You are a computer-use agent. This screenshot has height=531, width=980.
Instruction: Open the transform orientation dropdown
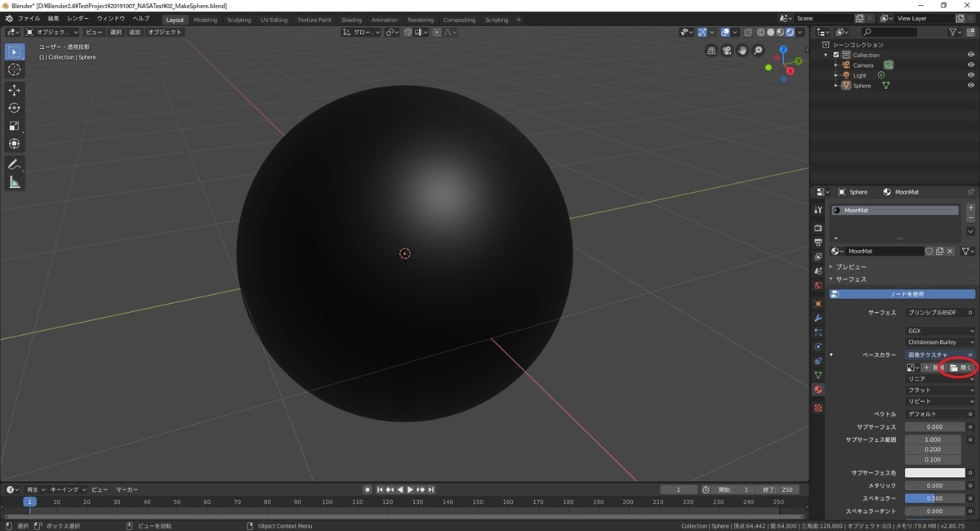coord(361,32)
